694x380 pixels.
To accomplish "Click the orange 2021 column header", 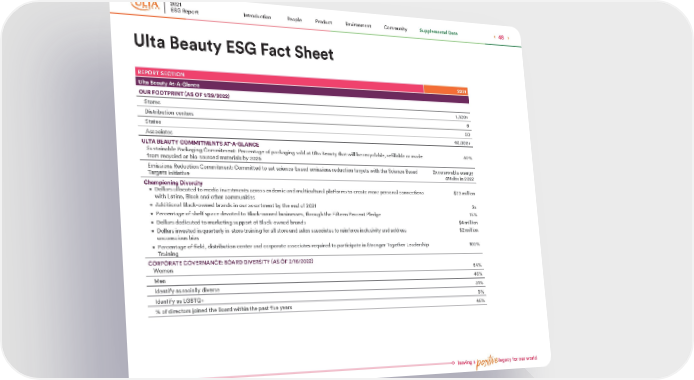I will click(446, 90).
